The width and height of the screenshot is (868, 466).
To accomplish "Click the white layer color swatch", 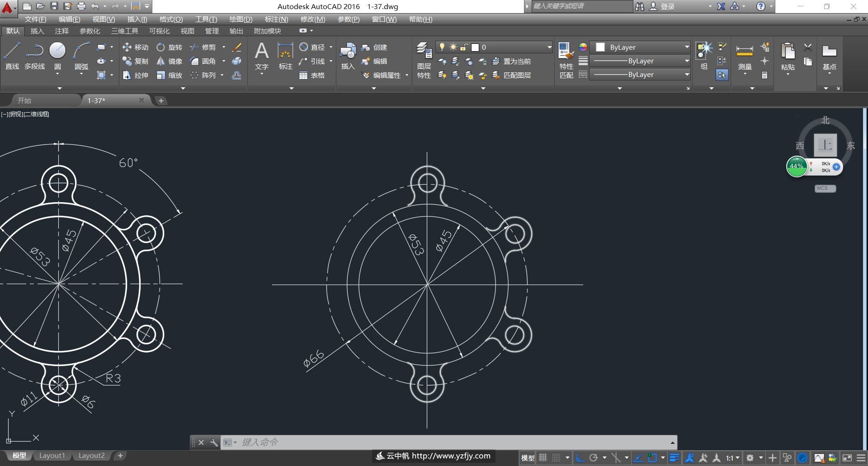I will [x=475, y=47].
